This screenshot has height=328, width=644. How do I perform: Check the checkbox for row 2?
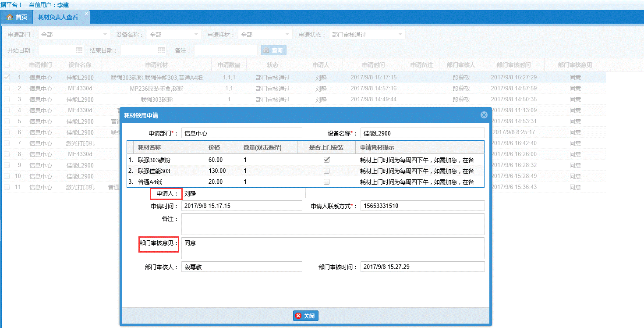click(x=7, y=88)
